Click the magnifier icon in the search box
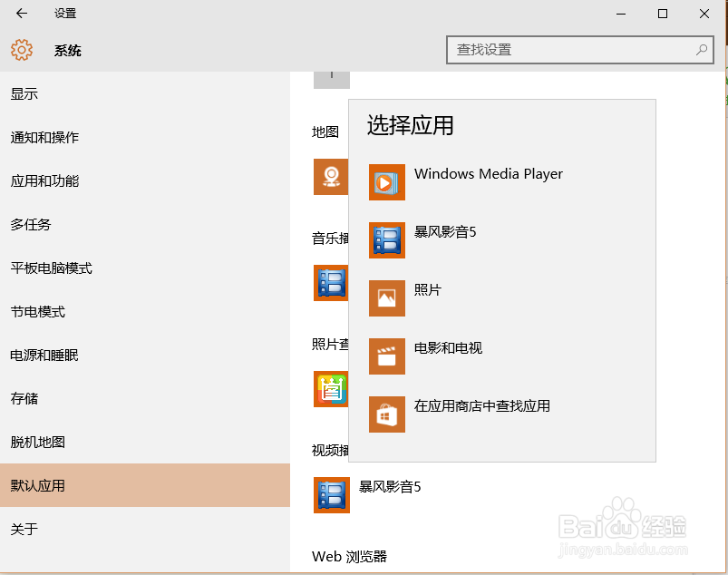The image size is (728, 575). (702, 50)
